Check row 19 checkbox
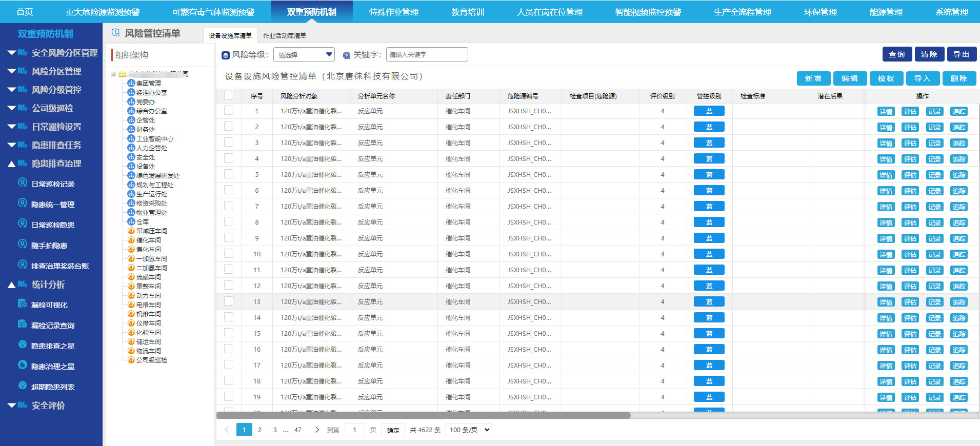Viewport: 980px width, 446px height. (229, 396)
